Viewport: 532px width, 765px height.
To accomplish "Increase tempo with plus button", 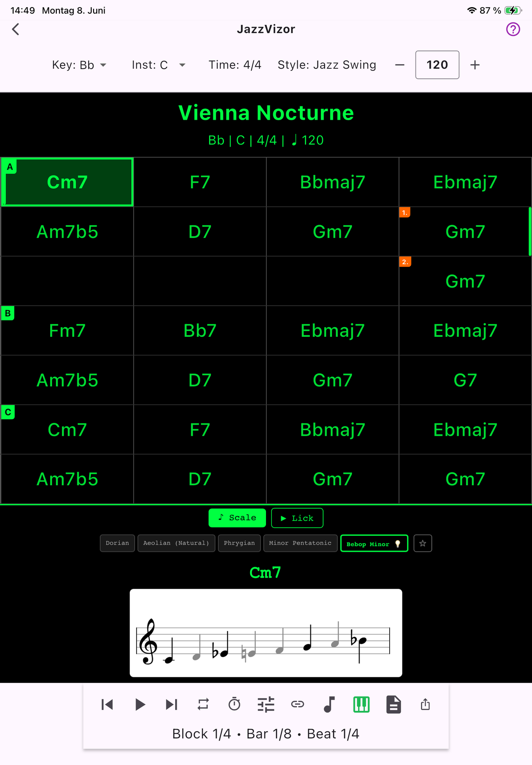I will [475, 65].
